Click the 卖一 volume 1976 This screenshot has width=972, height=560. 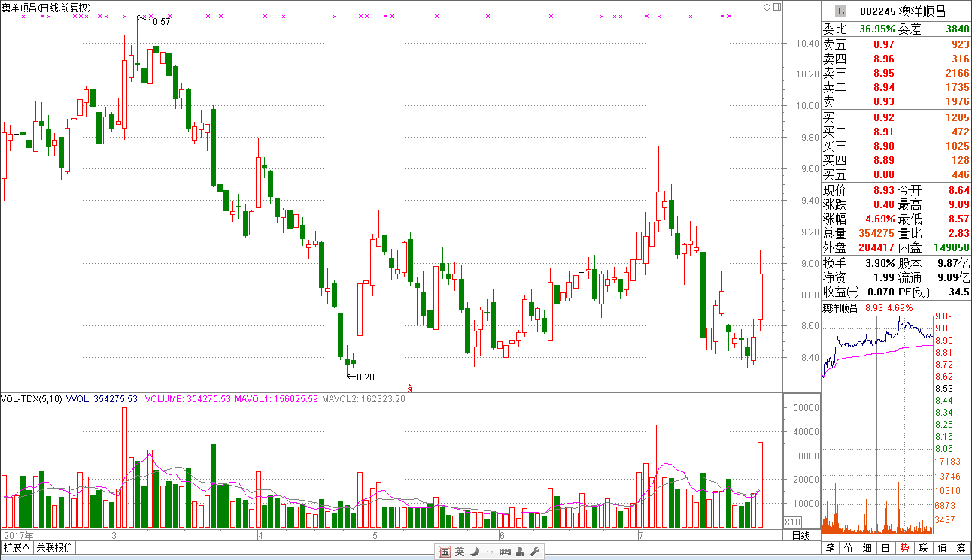point(957,102)
